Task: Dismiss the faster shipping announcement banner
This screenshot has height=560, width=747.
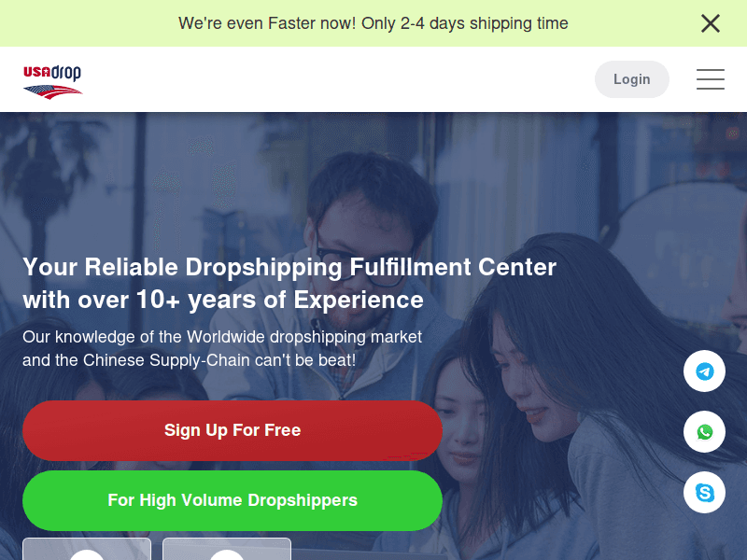Action: pos(711,22)
